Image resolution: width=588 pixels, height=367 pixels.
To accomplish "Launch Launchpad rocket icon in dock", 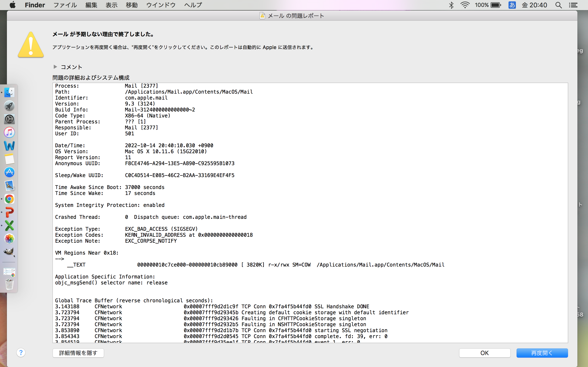I will 9,106.
